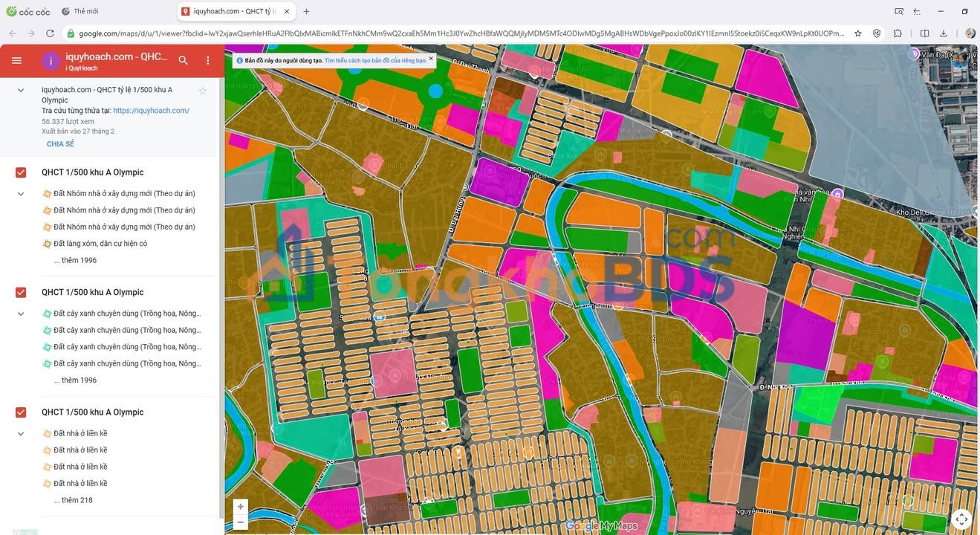
Task: Zoom in with the plus button
Action: tap(240, 507)
